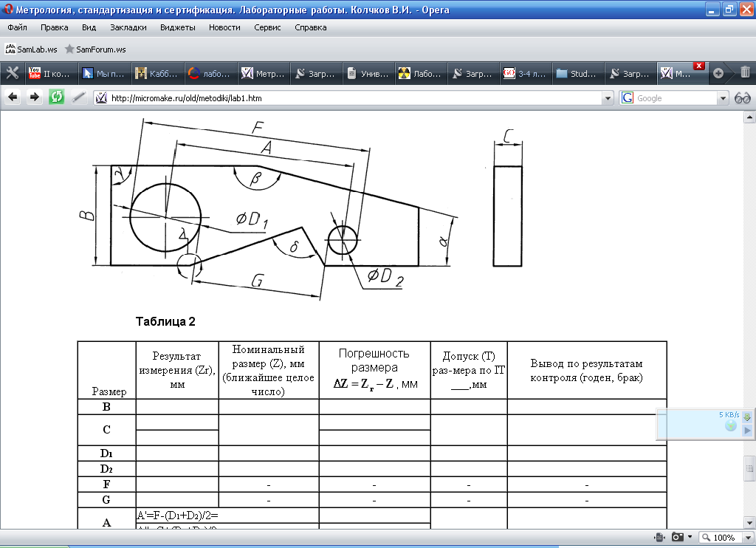
Task: Click the Результат измерения (Zr) header
Action: pyautogui.click(x=177, y=370)
